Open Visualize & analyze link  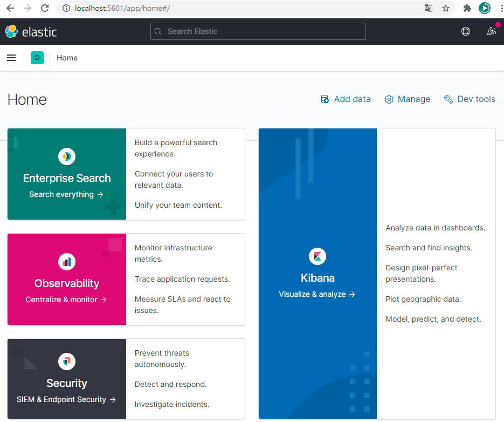click(317, 294)
